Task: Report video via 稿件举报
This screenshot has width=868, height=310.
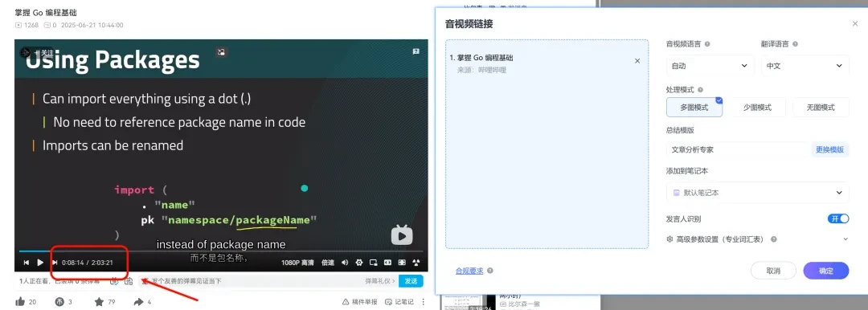Action: point(360,302)
